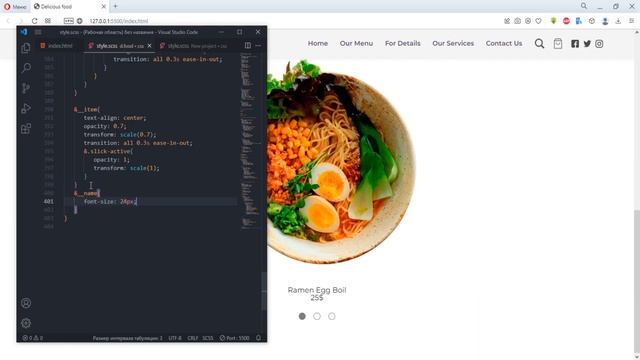Place the cursor on the &__item selector line
Screen dimensions: 640x360
click(87, 109)
